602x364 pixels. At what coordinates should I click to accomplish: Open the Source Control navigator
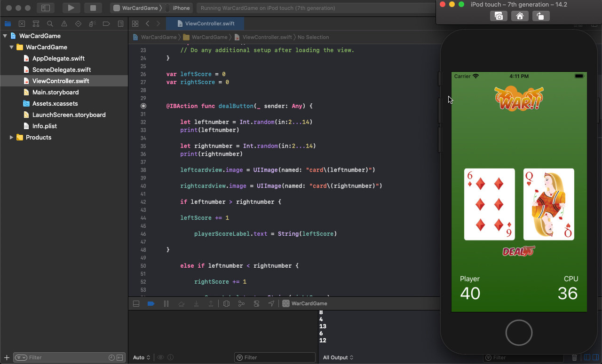tap(22, 23)
